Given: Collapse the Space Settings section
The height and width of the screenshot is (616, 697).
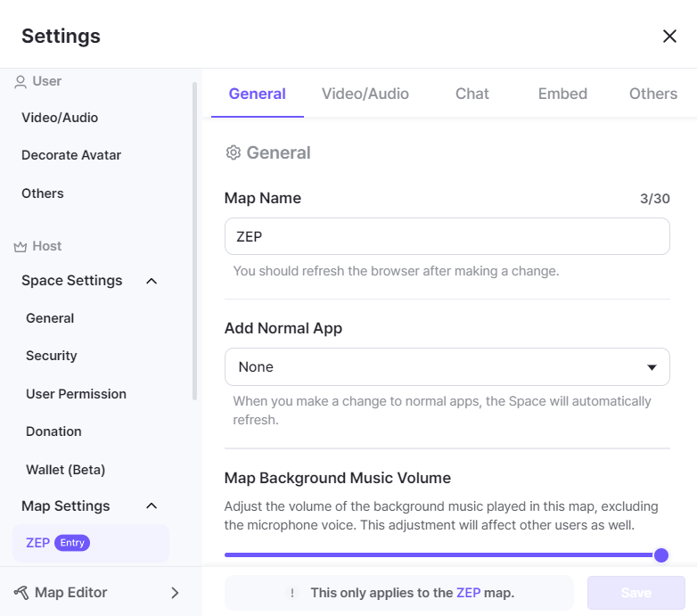Looking at the screenshot, I should (152, 281).
